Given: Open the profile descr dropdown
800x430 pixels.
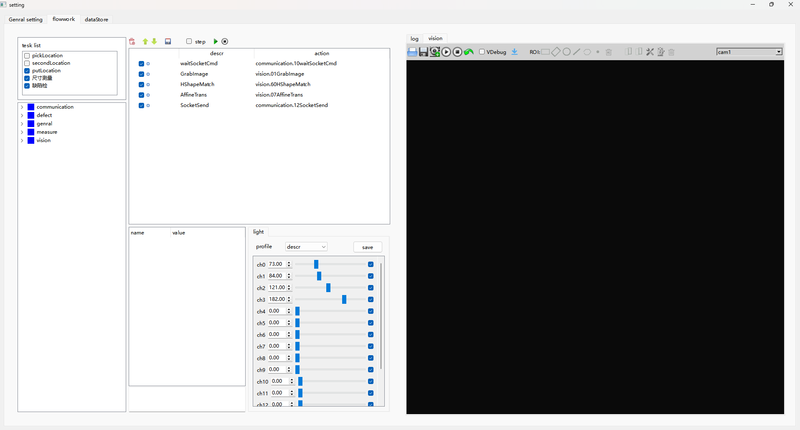Looking at the screenshot, I should click(306, 246).
